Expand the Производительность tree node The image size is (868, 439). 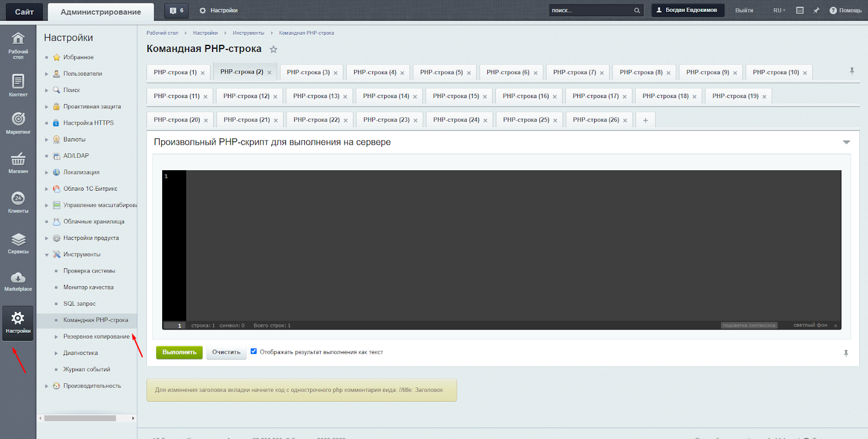[47, 386]
